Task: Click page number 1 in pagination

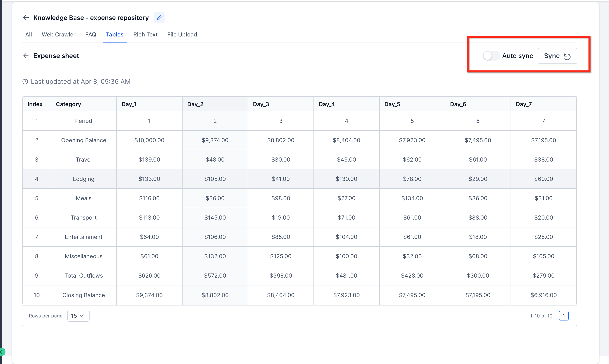Action: coord(563,316)
